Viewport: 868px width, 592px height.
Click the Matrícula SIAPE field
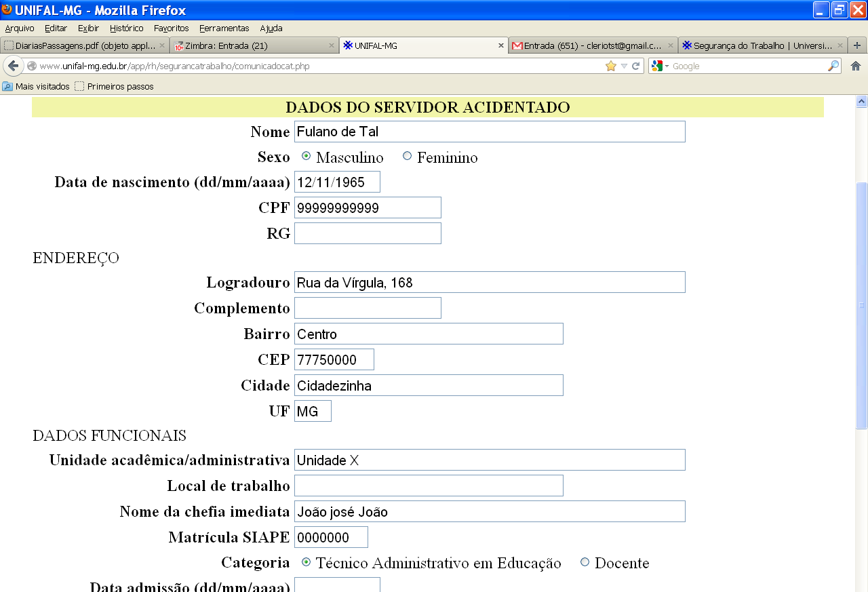331,537
